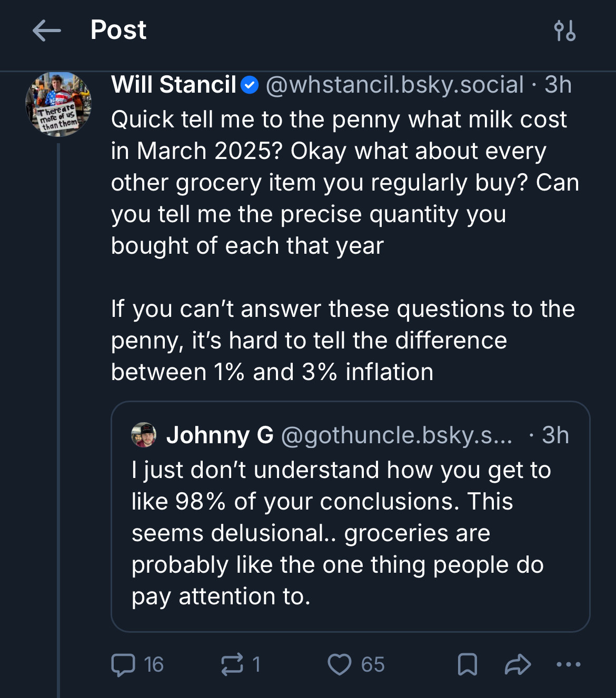
Task: Bookmark this post
Action: 467,664
